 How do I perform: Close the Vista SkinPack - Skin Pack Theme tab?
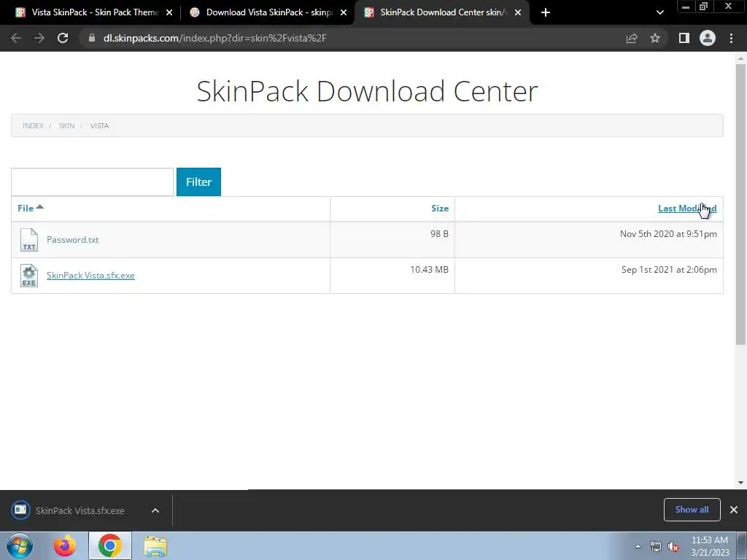click(169, 12)
